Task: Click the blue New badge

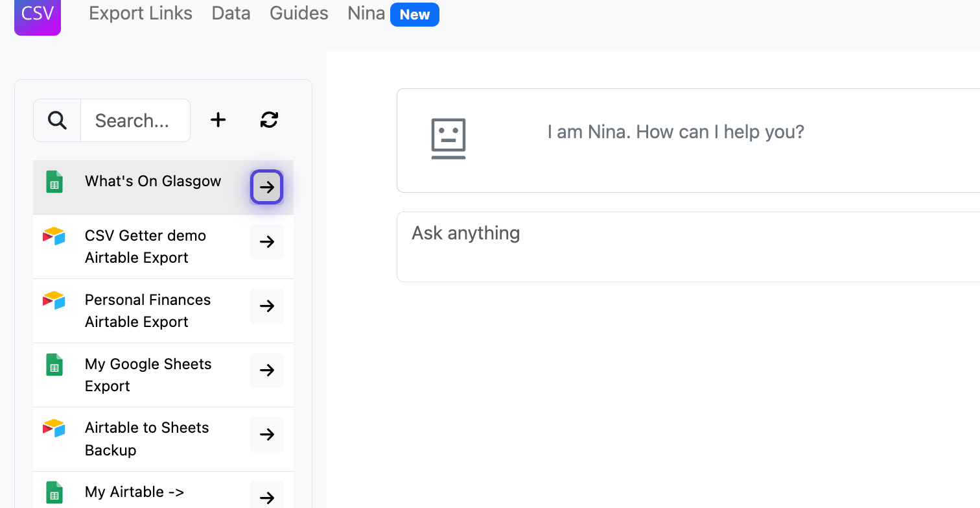Action: (x=415, y=15)
